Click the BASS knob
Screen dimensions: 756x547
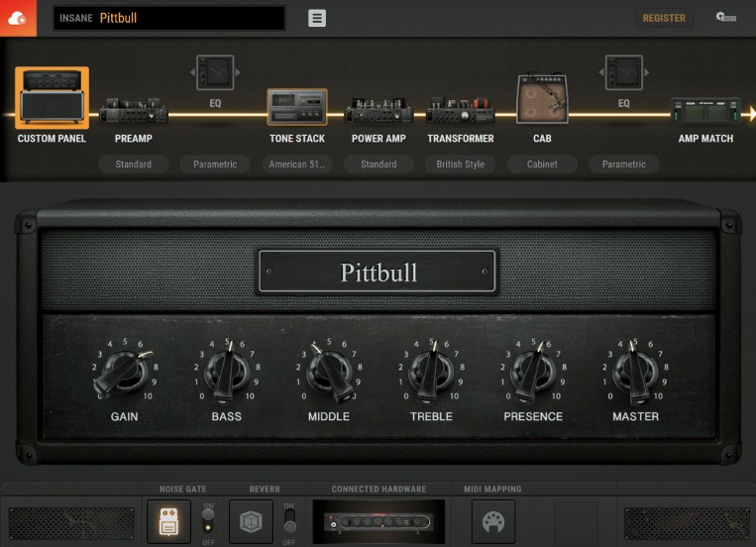[227, 373]
